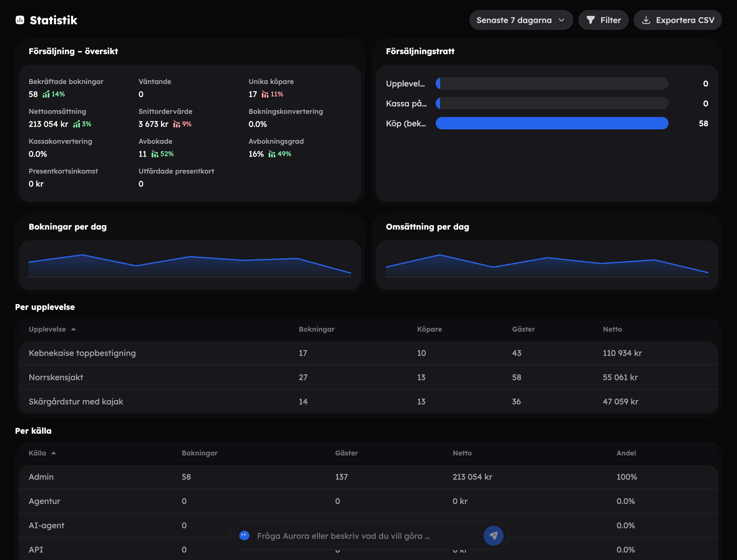Select the AI-agent source row

pyautogui.click(x=368, y=525)
